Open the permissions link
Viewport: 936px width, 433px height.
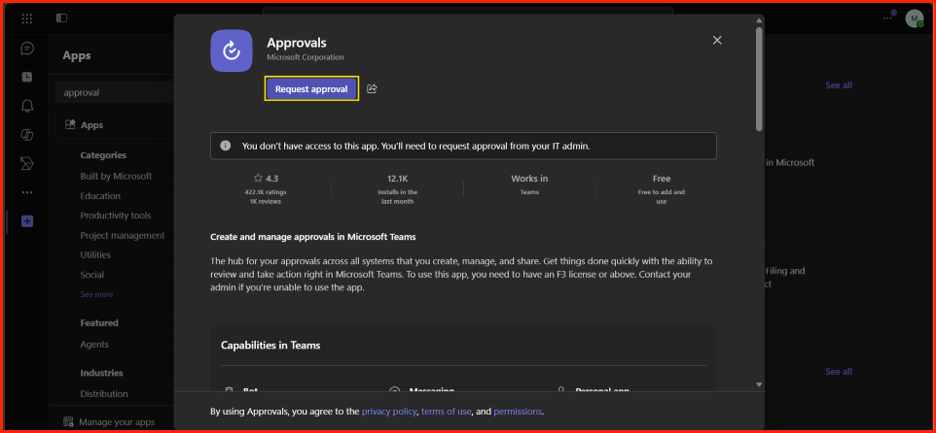click(x=518, y=411)
